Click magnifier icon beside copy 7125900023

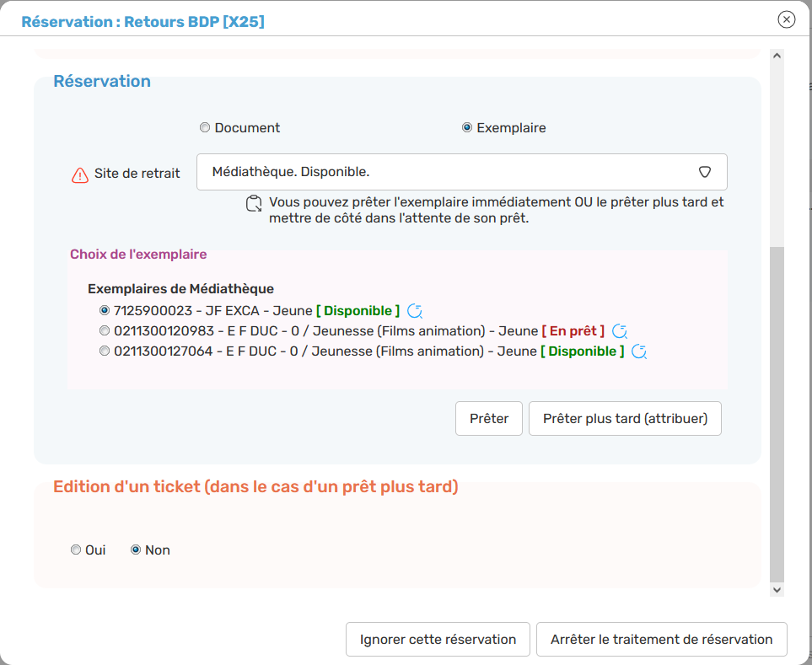point(415,311)
